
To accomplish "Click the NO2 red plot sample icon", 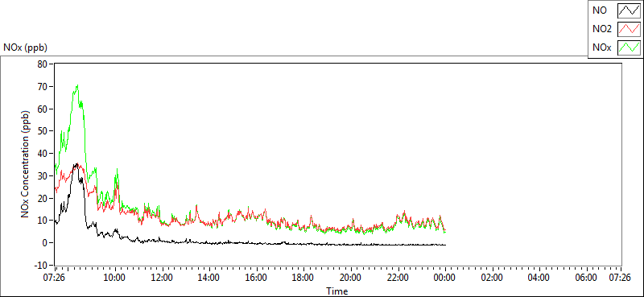I will pyautogui.click(x=630, y=29).
